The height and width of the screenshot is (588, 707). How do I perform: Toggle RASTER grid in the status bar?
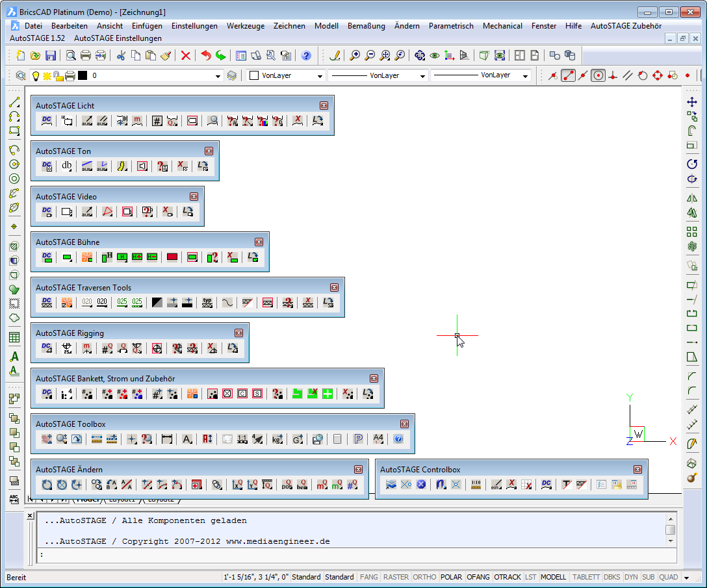396,577
